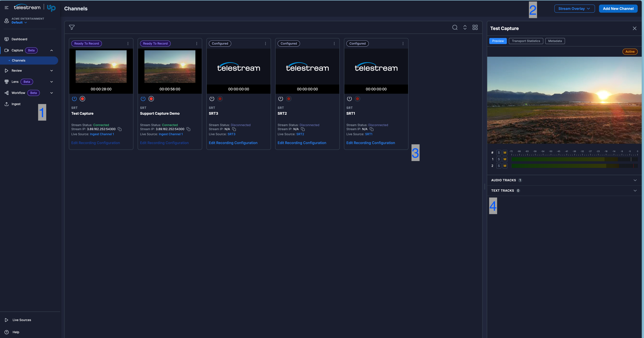
Task: Toggle power for Test Capture channel
Action: 74,99
